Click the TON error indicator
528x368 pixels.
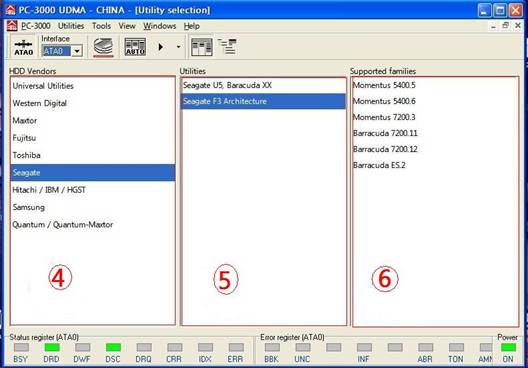pos(456,347)
